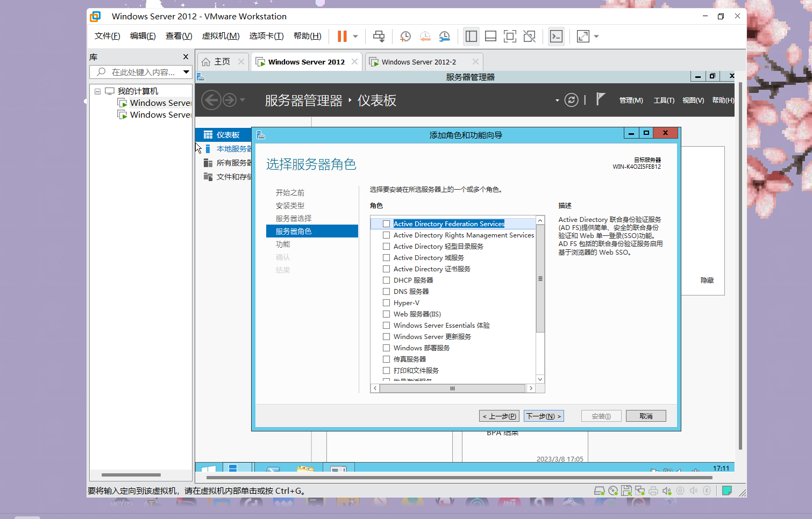Click the printer device status icon

[653, 491]
